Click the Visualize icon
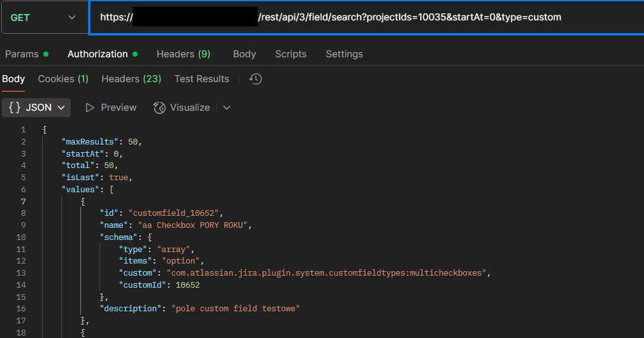The width and height of the screenshot is (644, 338). 159,108
